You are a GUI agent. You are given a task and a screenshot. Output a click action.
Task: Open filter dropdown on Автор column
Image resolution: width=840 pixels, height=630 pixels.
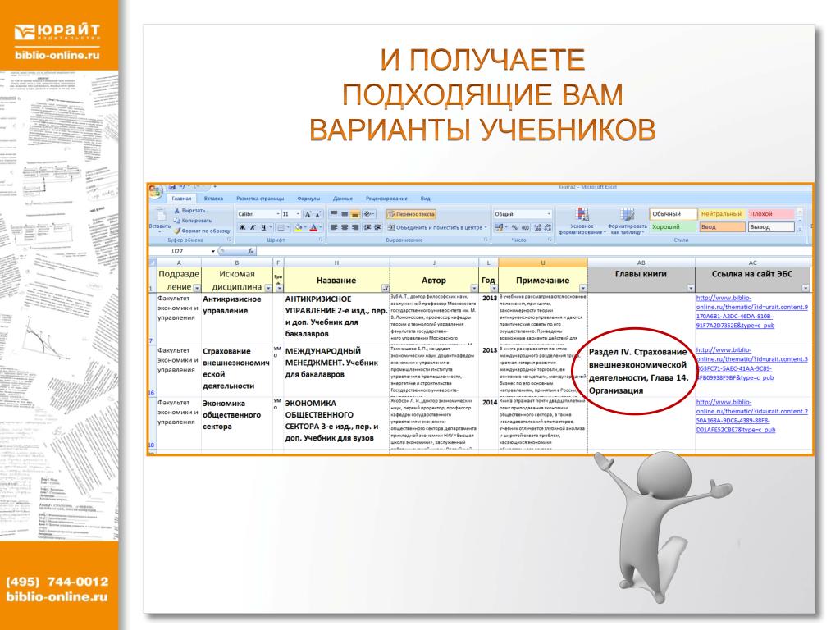[x=474, y=288]
